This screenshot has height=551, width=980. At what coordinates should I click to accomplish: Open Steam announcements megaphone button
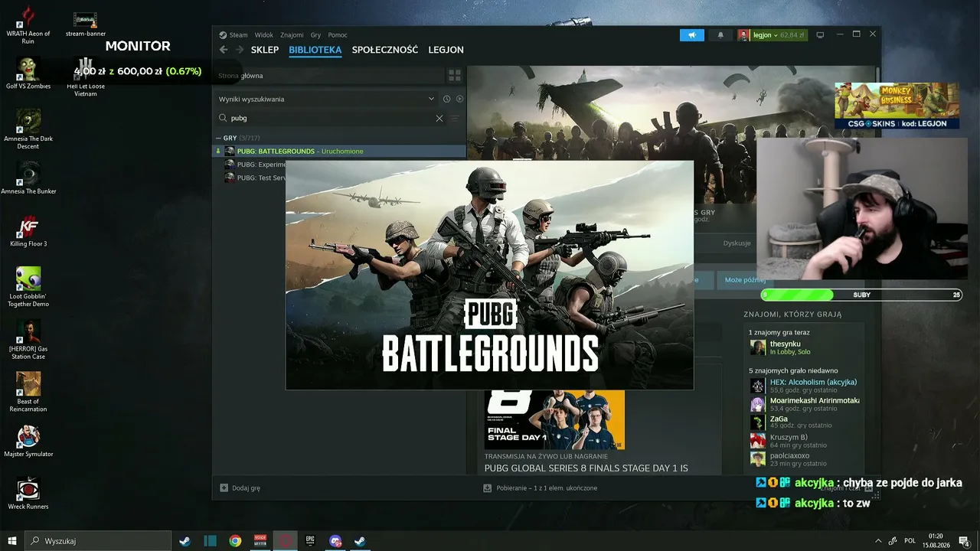(x=692, y=35)
